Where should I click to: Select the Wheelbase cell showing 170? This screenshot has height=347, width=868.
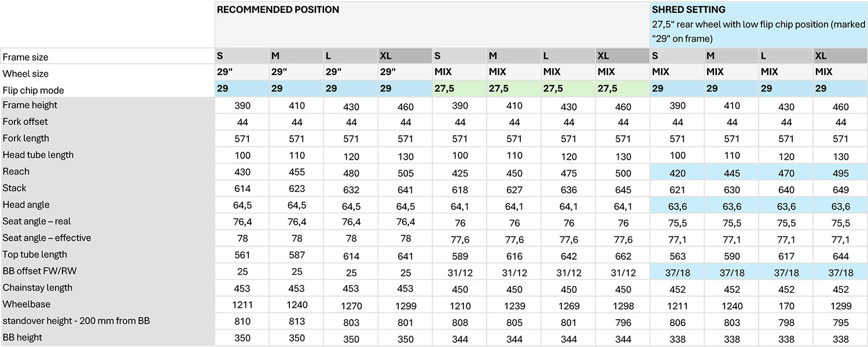click(786, 305)
